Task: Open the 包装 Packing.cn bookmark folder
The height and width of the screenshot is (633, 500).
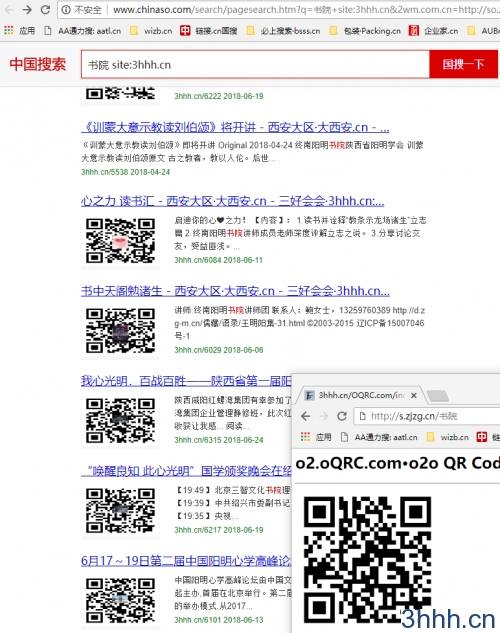Action: tap(365, 31)
